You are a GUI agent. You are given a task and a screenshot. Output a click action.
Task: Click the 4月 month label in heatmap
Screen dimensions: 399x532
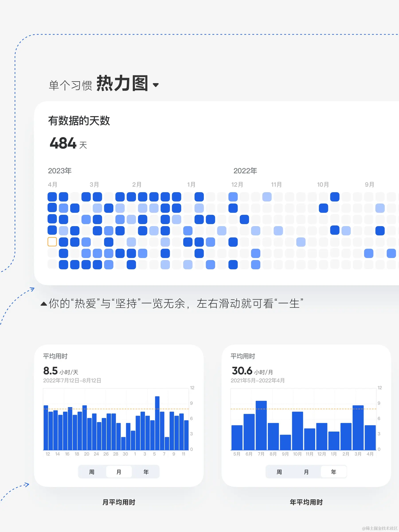(53, 184)
